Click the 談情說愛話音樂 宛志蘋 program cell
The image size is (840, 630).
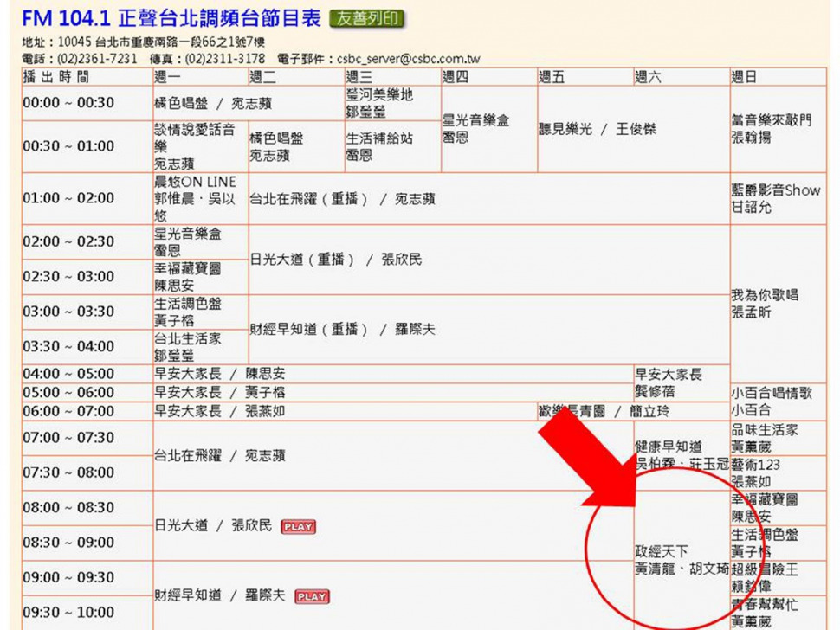pos(201,146)
